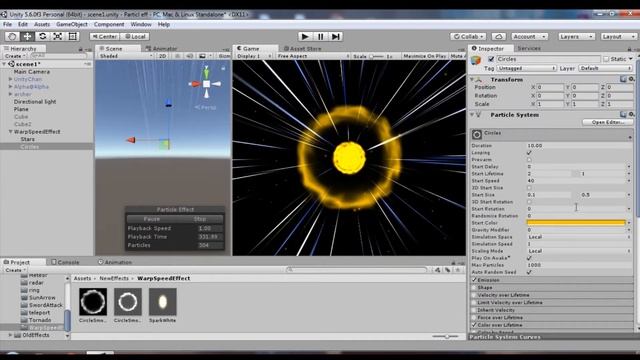Start Play mode
The height and width of the screenshot is (360, 640).
point(305,36)
